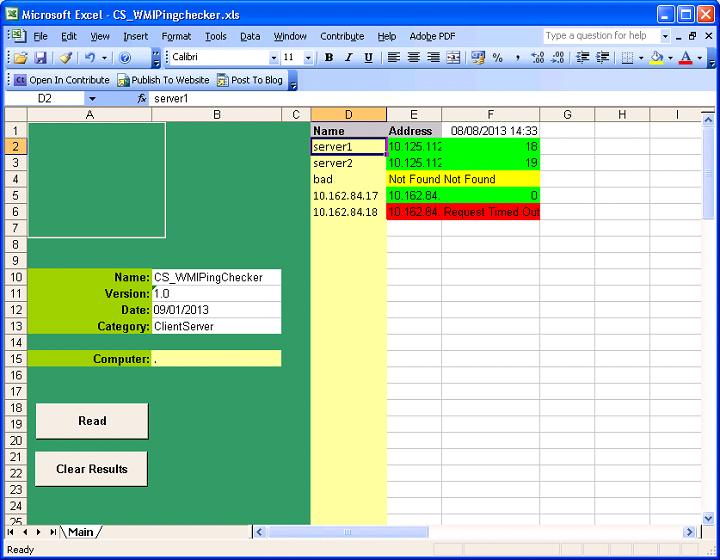Click the Merge and Center icon
This screenshot has height=560, width=720.
coord(453,58)
